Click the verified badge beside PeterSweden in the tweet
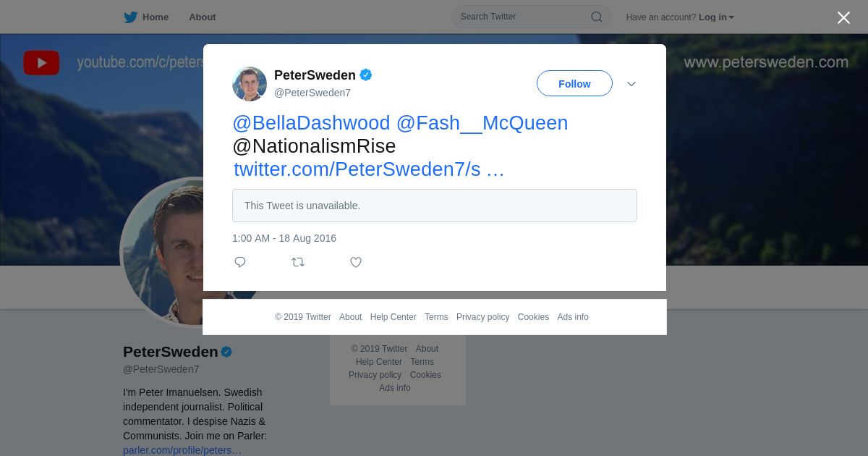868x456 pixels. 366,75
